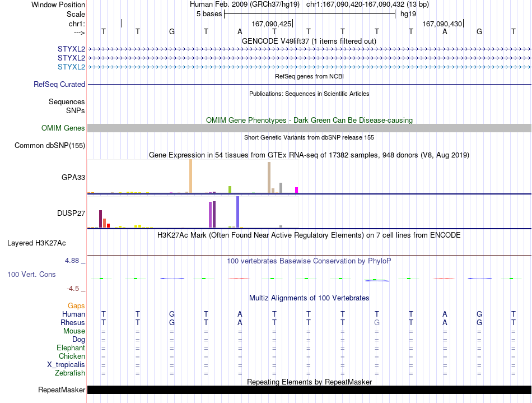
Task: Click the 167,090,425 position marker on the ruler
Action: tap(272, 24)
